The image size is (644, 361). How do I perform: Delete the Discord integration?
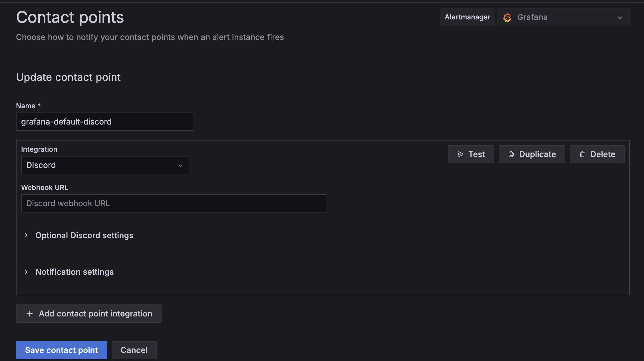[x=597, y=154]
